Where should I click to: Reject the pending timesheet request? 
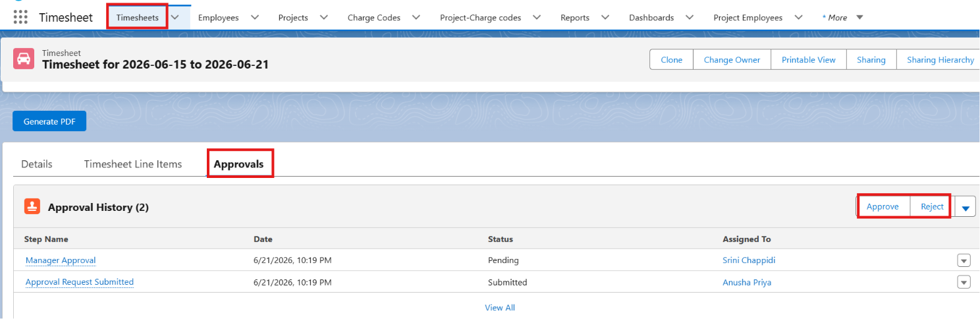(932, 206)
